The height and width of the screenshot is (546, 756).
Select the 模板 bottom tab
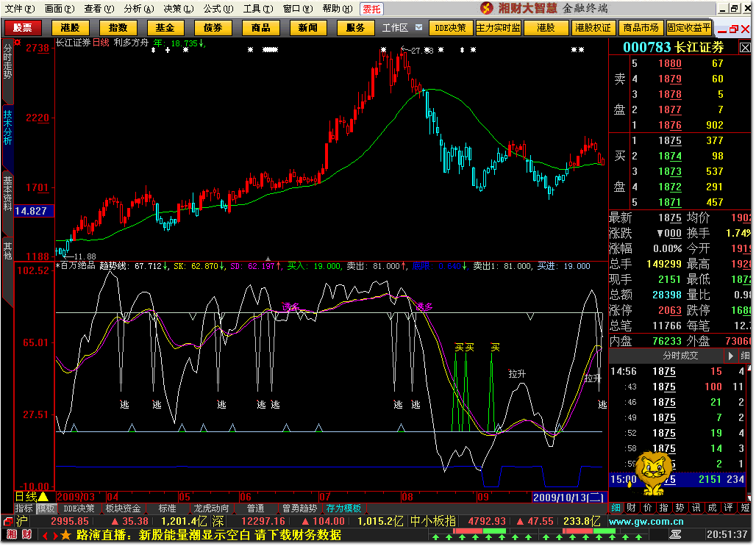[x=46, y=509]
